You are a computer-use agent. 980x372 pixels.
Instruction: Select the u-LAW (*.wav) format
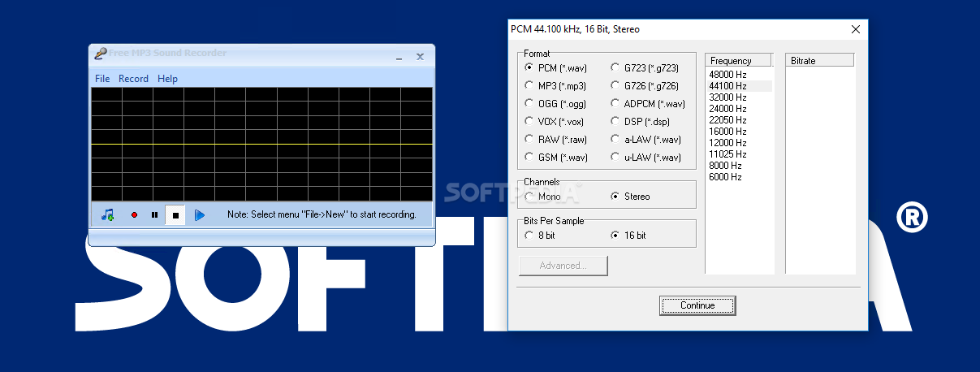click(646, 158)
